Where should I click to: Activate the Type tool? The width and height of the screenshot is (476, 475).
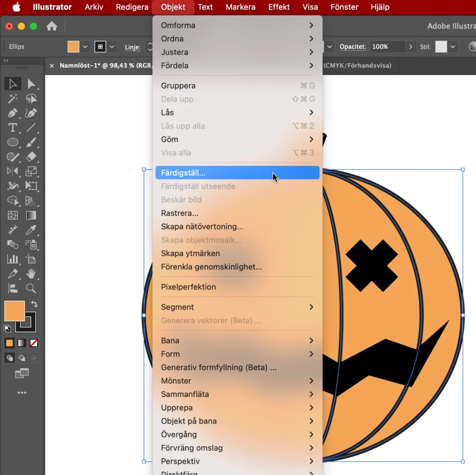coord(13,128)
